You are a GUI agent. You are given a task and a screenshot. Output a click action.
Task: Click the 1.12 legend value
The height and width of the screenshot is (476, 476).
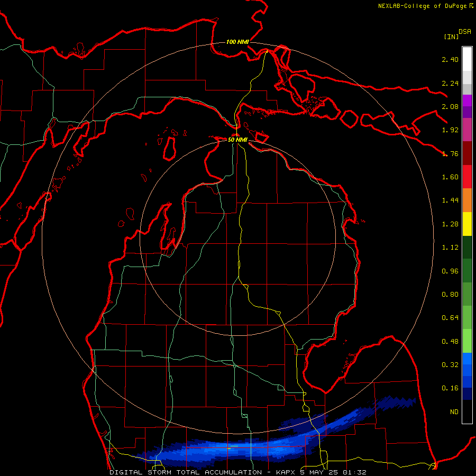tap(450, 248)
